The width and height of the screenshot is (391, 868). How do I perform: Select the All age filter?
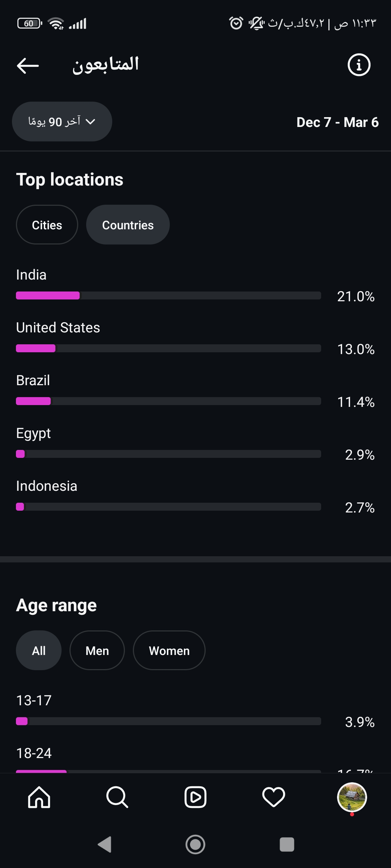[39, 651]
